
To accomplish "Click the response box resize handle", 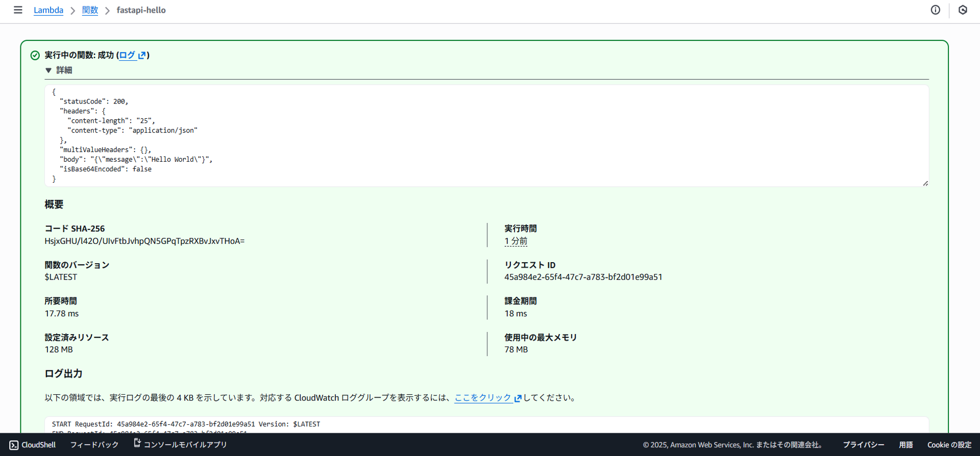I will 925,183.
